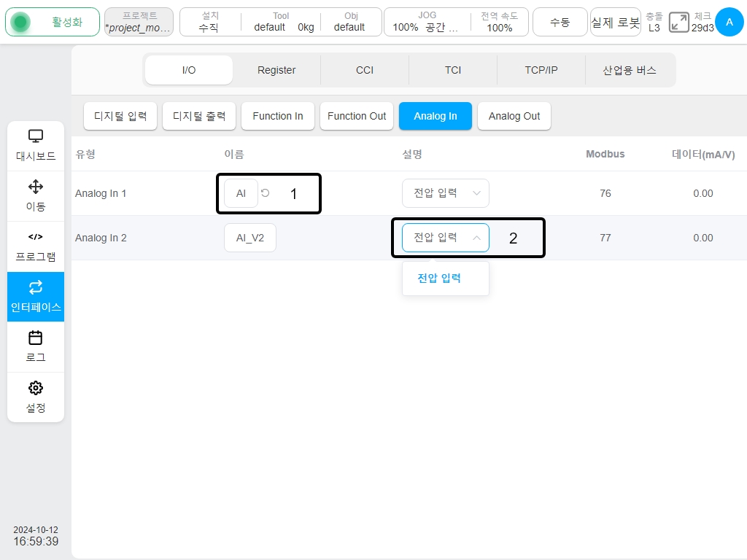The image size is (747, 560).
Task: Open the Program code icon in sidebar
Action: tap(36, 237)
